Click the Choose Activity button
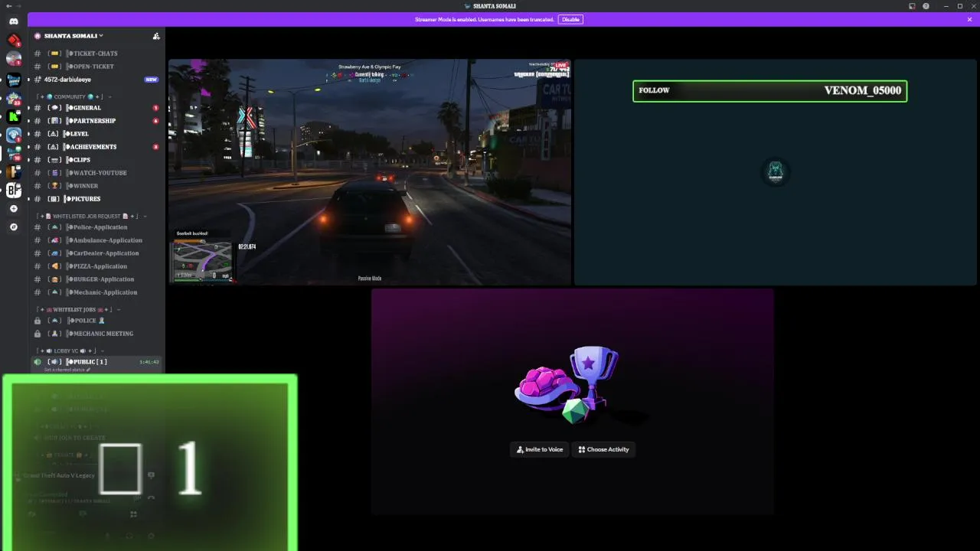Screen dimensions: 980x551 (603, 449)
